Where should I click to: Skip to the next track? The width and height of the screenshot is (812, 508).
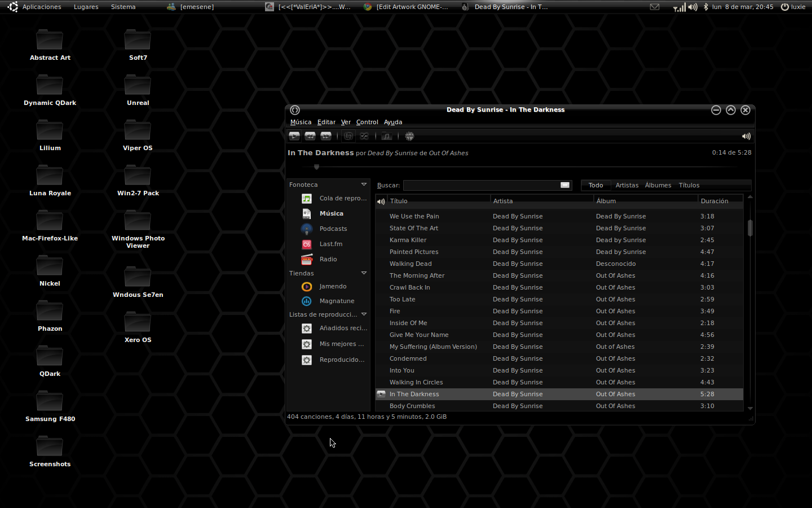(326, 136)
